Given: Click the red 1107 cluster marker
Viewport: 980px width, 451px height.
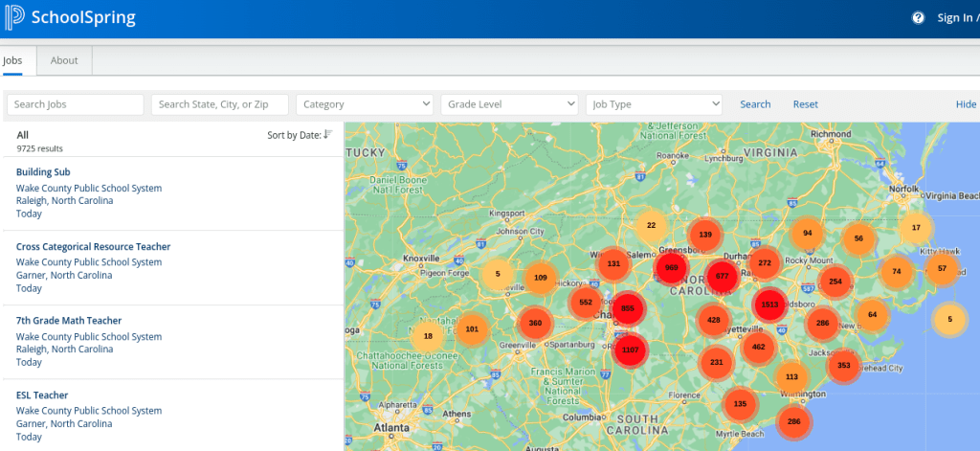Looking at the screenshot, I should pyautogui.click(x=630, y=350).
